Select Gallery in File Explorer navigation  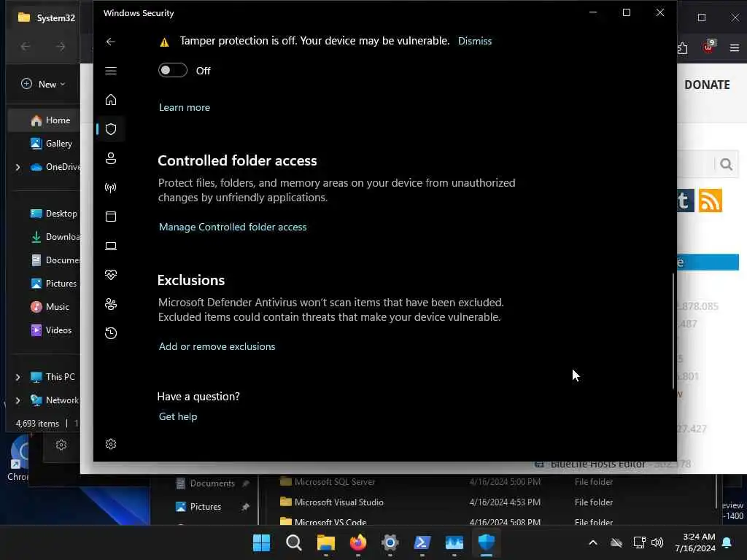click(x=51, y=144)
